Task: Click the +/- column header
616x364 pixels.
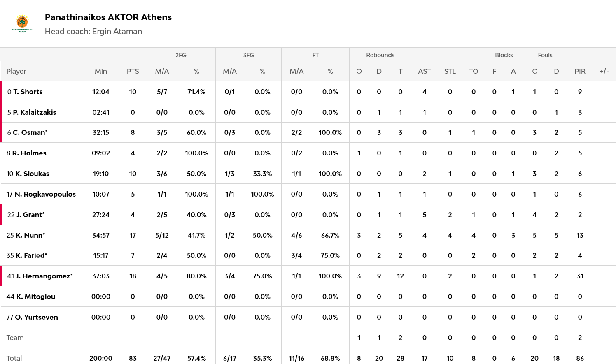Action: 604,71
